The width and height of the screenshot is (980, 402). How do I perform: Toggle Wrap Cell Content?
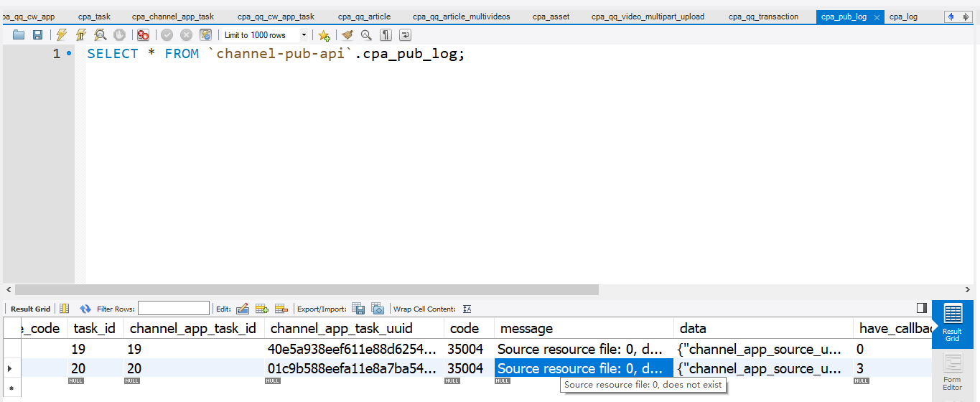point(467,309)
